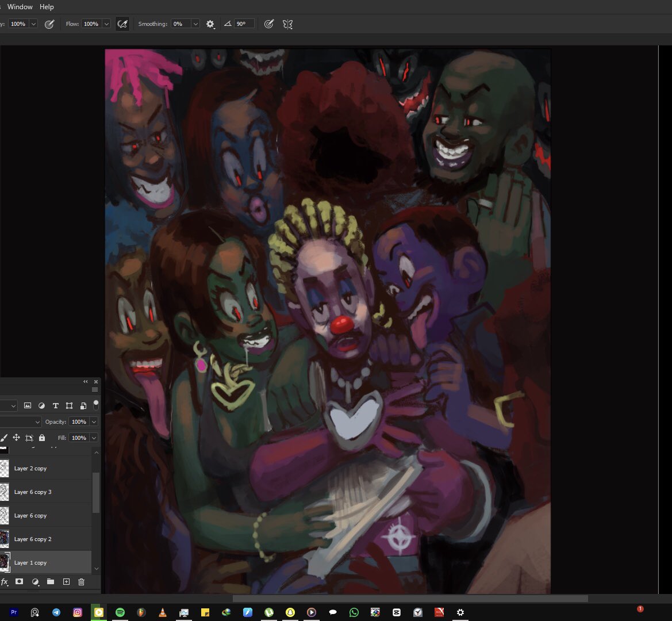The image size is (672, 621).
Task: Click the layers panel vertical scrollbar thumb
Action: 97,492
